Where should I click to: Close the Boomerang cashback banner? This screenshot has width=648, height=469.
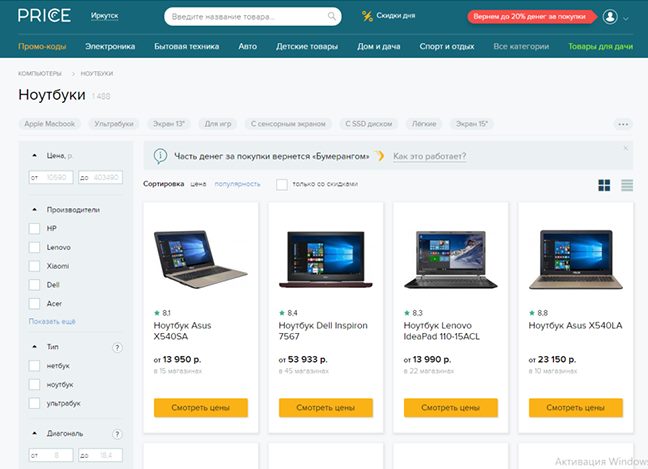coord(626,148)
